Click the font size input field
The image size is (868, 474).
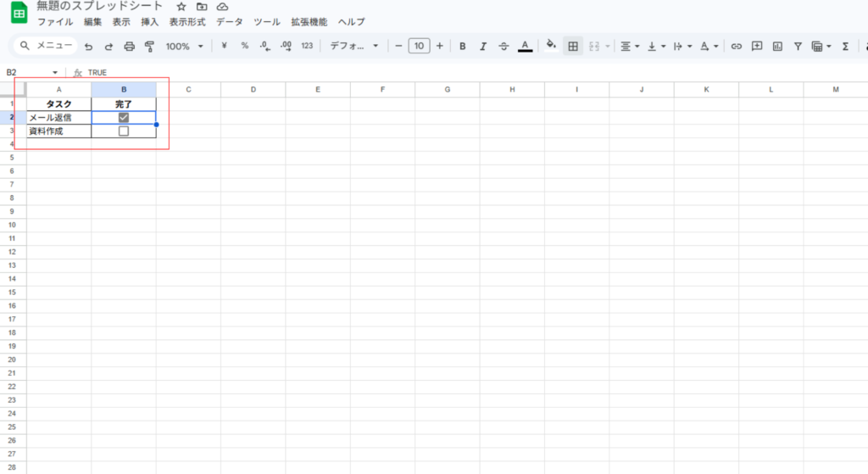tap(419, 46)
